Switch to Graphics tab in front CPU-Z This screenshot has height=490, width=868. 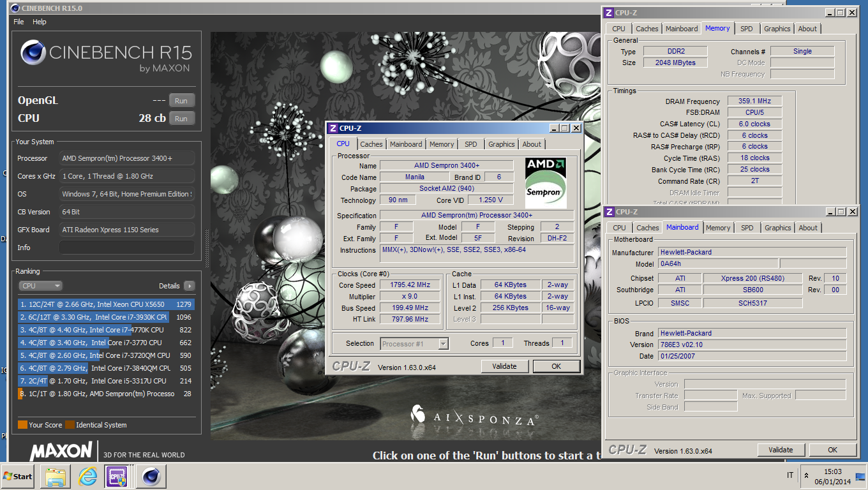501,144
